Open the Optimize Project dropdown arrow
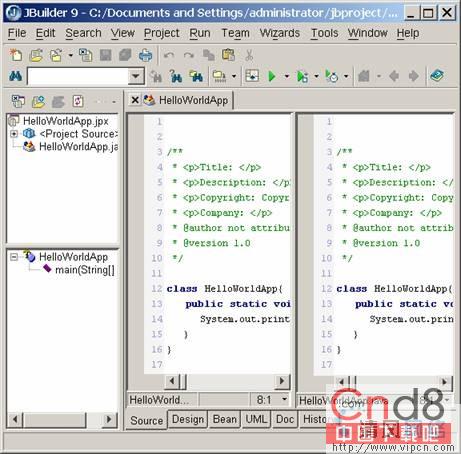The height and width of the screenshot is (454, 461). point(346,76)
